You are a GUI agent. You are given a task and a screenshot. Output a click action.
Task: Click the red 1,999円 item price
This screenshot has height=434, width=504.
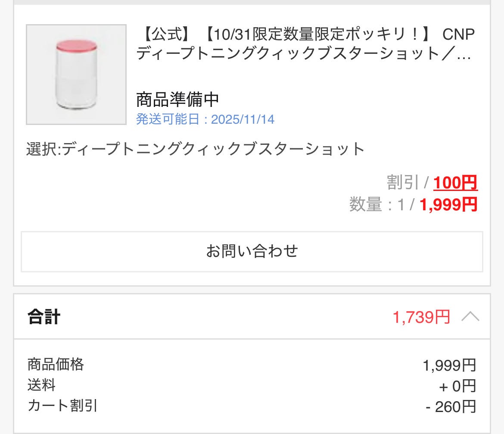tap(448, 205)
